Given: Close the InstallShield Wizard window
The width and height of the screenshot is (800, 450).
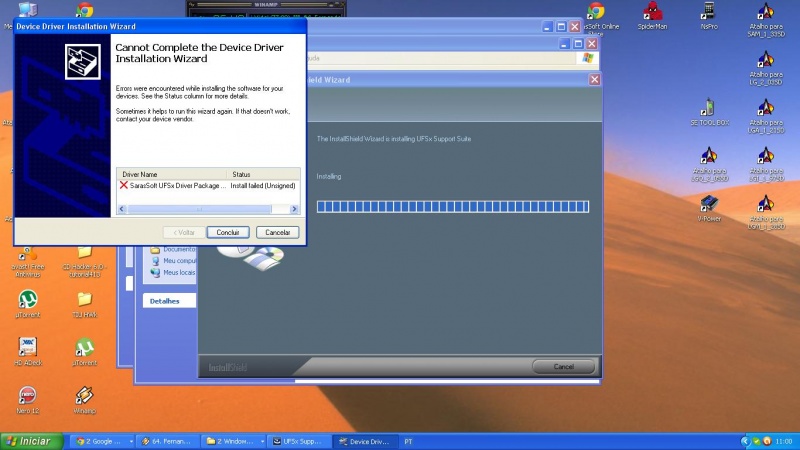Looking at the screenshot, I should pos(594,80).
